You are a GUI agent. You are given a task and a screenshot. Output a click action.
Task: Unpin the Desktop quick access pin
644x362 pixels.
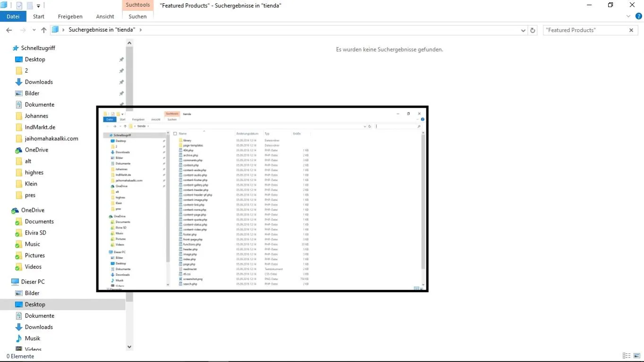coord(121,59)
